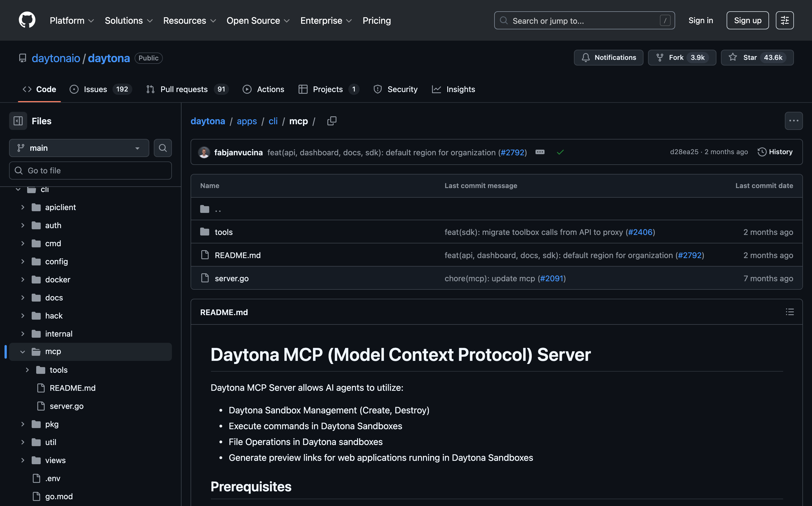The height and width of the screenshot is (506, 812).
Task: Open the Notifications bell button
Action: (x=608, y=58)
